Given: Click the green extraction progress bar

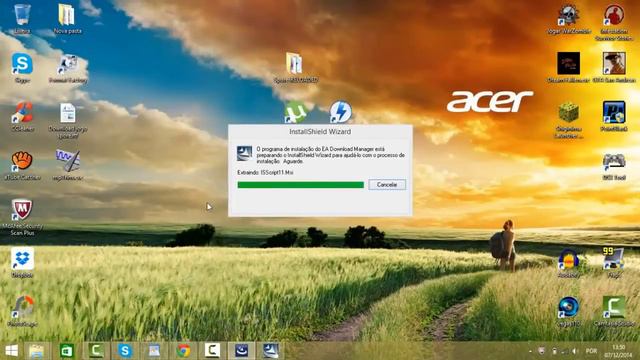Looking at the screenshot, I should tap(300, 185).
